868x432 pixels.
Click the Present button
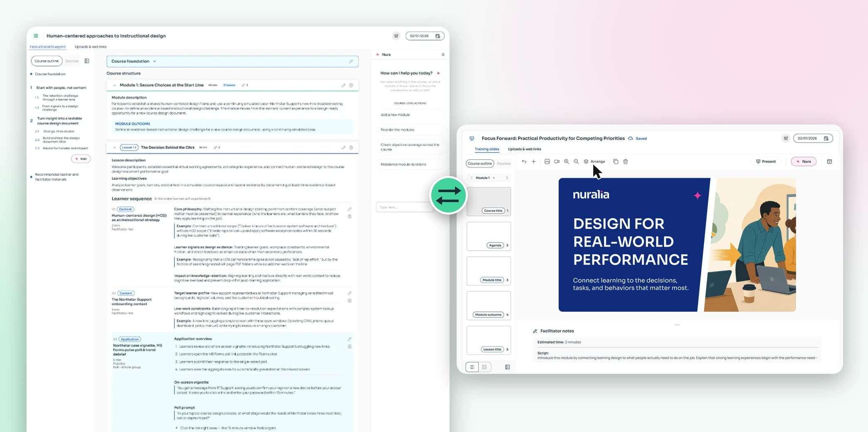[x=766, y=161]
